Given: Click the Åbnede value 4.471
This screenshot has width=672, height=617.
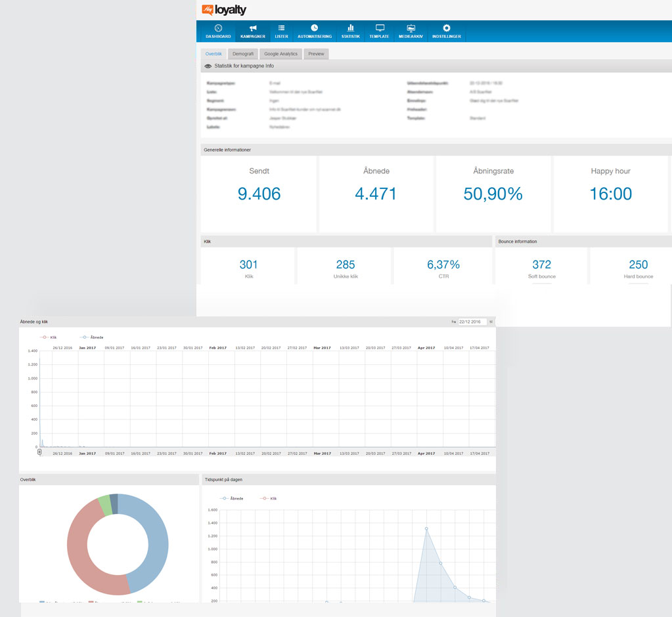Looking at the screenshot, I should (x=376, y=194).
